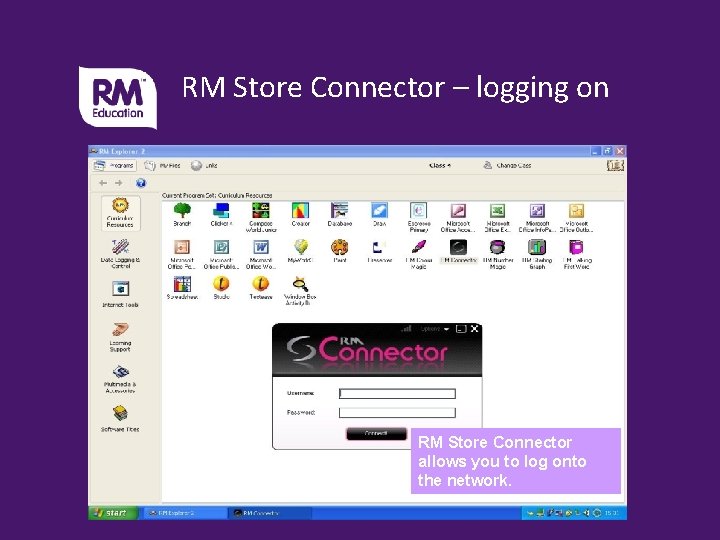The image size is (720, 540).
Task: Select Data Logging & Control set
Action: click(120, 253)
